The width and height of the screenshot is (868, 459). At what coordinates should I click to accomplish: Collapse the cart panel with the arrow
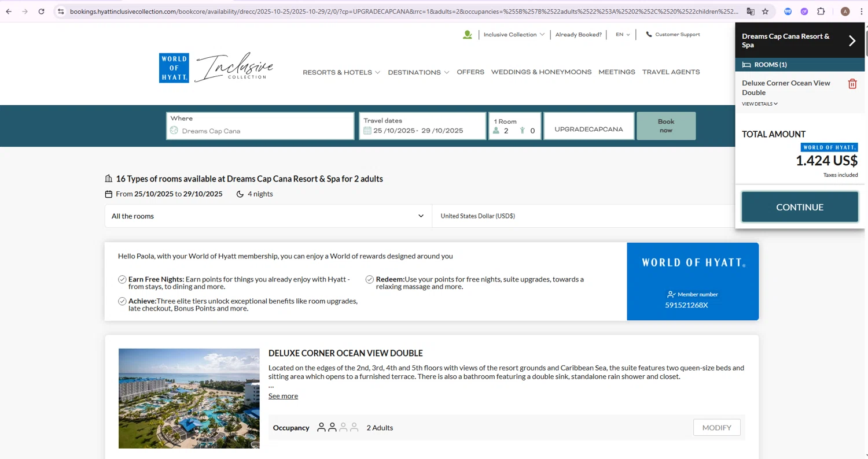pyautogui.click(x=852, y=40)
